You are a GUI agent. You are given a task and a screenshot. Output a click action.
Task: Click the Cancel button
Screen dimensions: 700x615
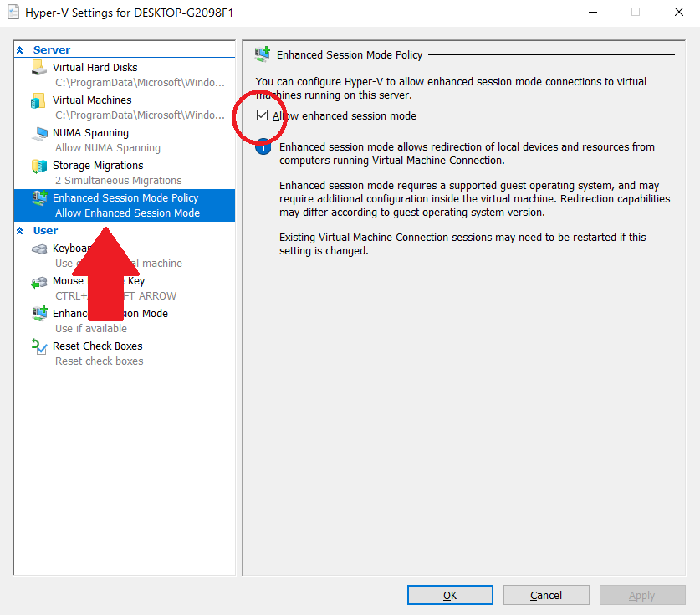[x=546, y=595]
